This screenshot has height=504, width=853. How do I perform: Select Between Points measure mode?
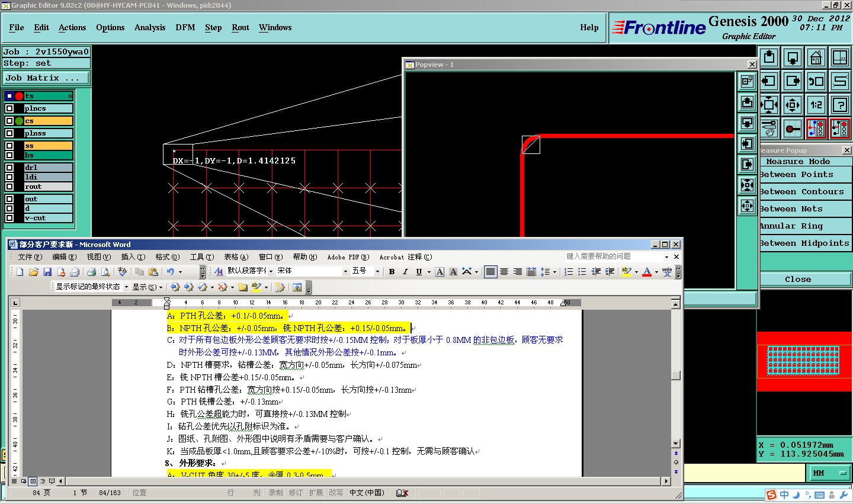coord(806,175)
